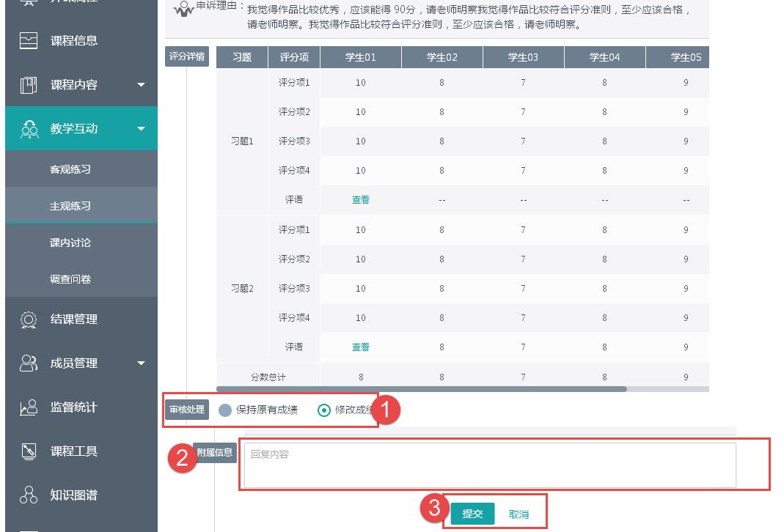
Task: Click the 监督统计 chart icon
Action: click(x=29, y=407)
